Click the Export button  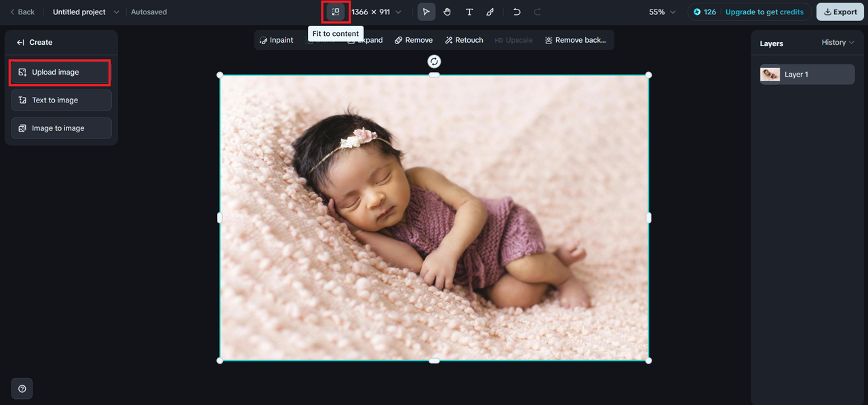(840, 12)
